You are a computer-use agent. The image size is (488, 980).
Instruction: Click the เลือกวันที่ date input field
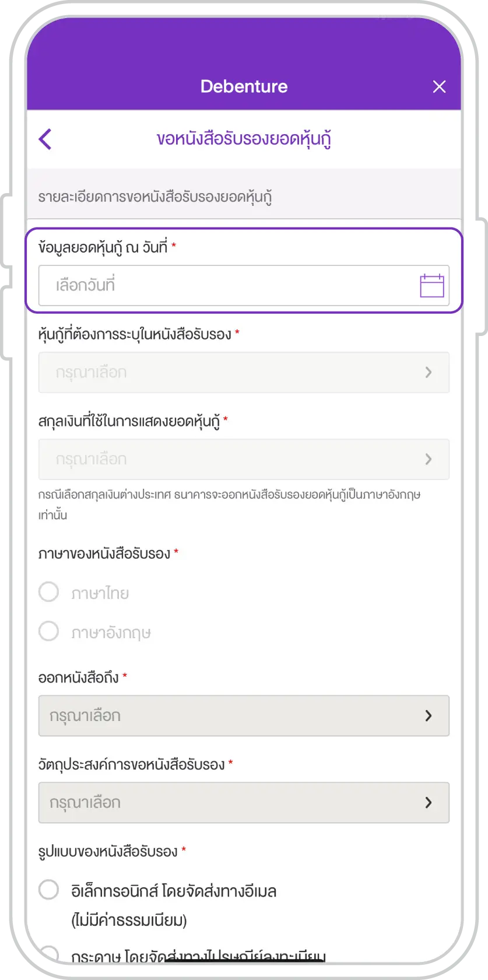(244, 285)
